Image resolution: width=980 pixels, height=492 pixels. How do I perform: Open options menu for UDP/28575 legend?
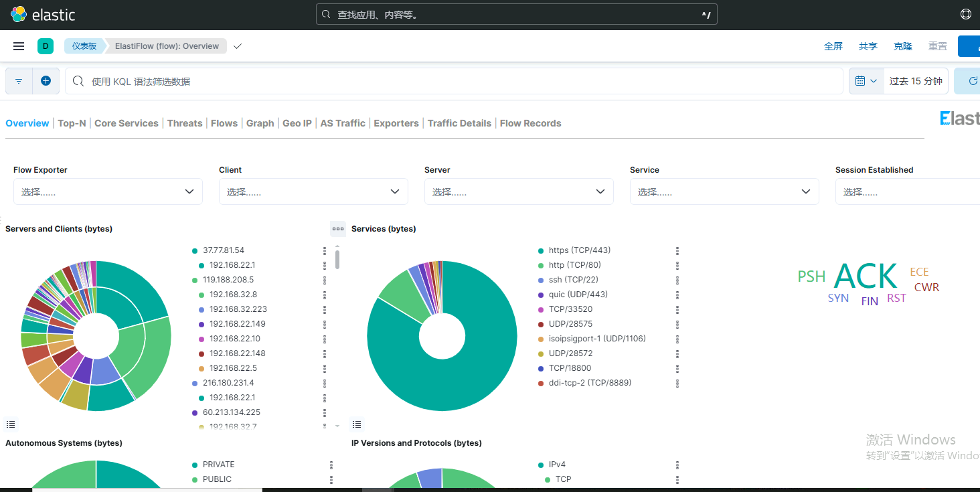point(677,325)
